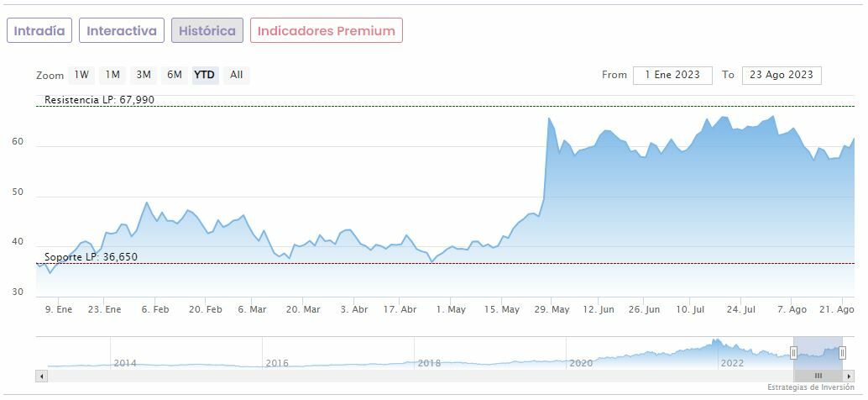868x400 pixels.
Task: Set zoom to 1W
Action: 81,75
